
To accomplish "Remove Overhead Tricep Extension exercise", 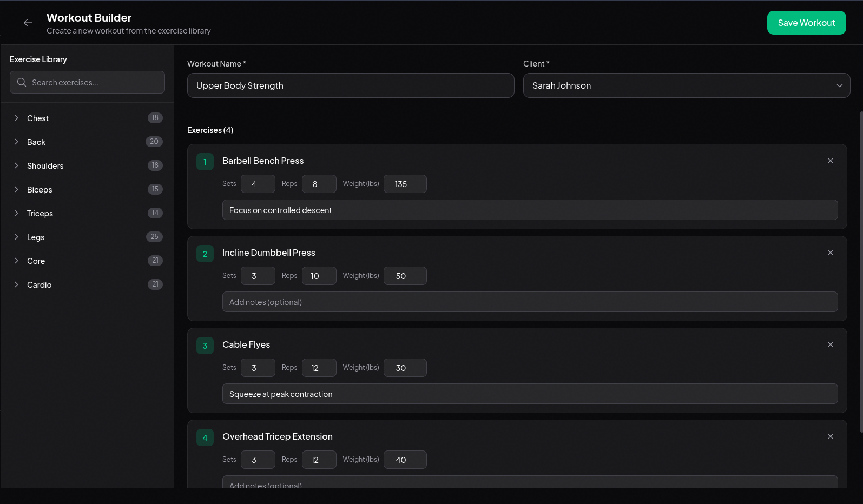I will pyautogui.click(x=831, y=436).
